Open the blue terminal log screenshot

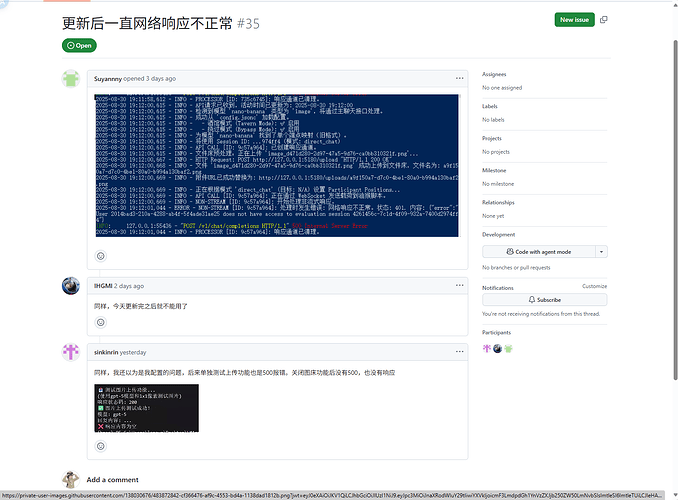pos(277,165)
